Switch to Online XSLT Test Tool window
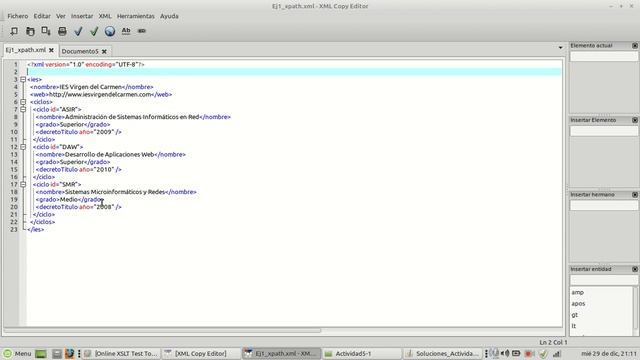The width and height of the screenshot is (640, 360). point(121,353)
